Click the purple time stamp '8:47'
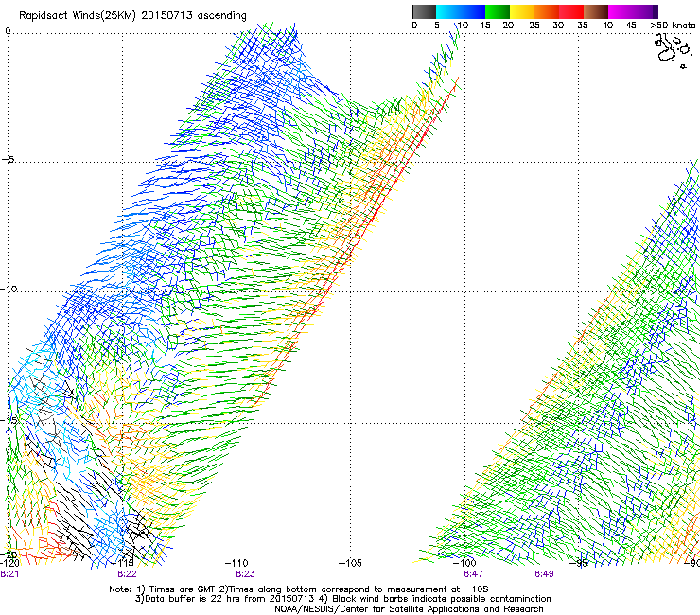 click(x=473, y=574)
